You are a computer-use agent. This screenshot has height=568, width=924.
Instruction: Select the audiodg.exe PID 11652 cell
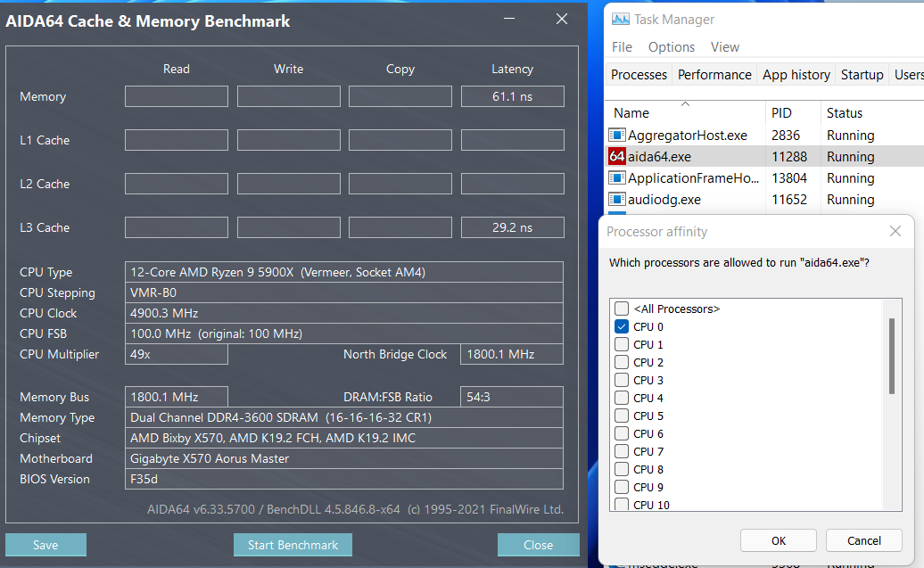tap(789, 199)
